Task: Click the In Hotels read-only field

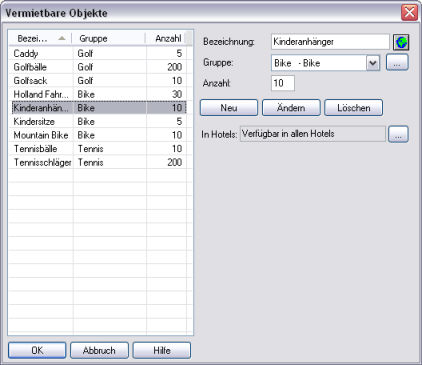Action: pyautogui.click(x=312, y=134)
